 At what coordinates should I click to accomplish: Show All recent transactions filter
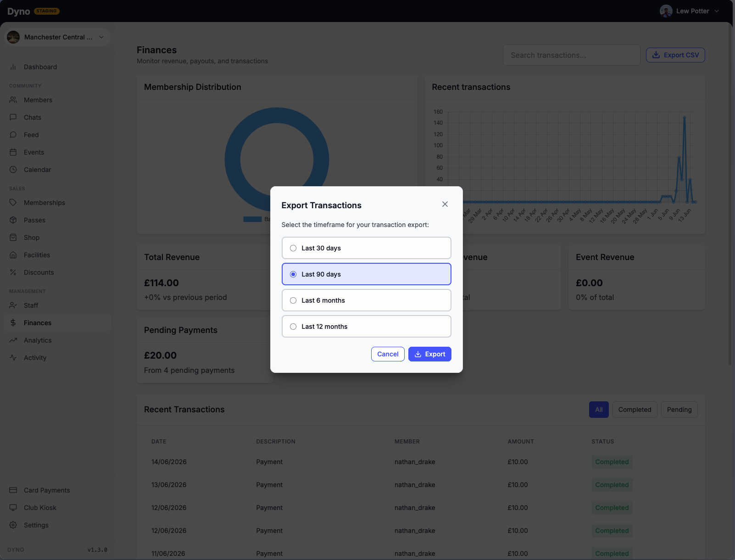pyautogui.click(x=599, y=410)
